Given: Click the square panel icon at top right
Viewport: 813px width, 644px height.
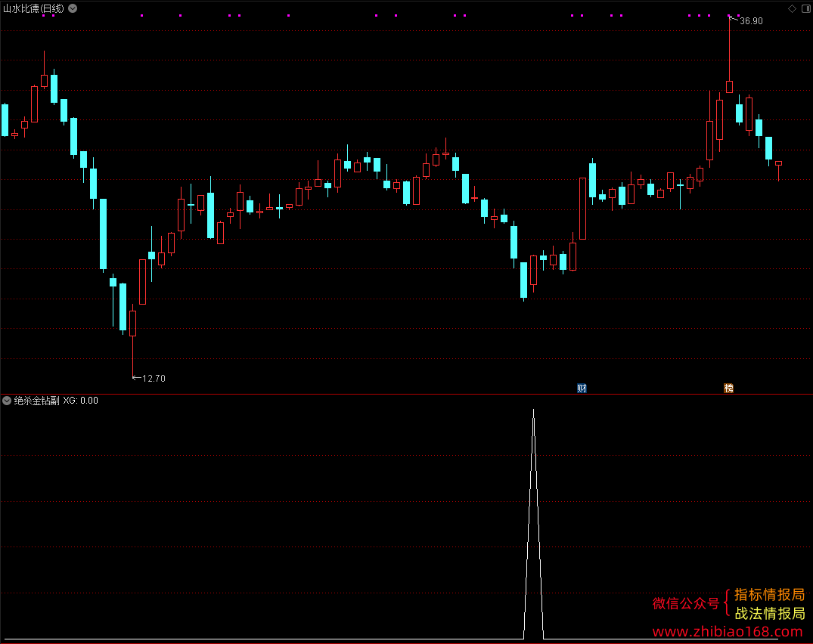Looking at the screenshot, I should coord(805,8).
